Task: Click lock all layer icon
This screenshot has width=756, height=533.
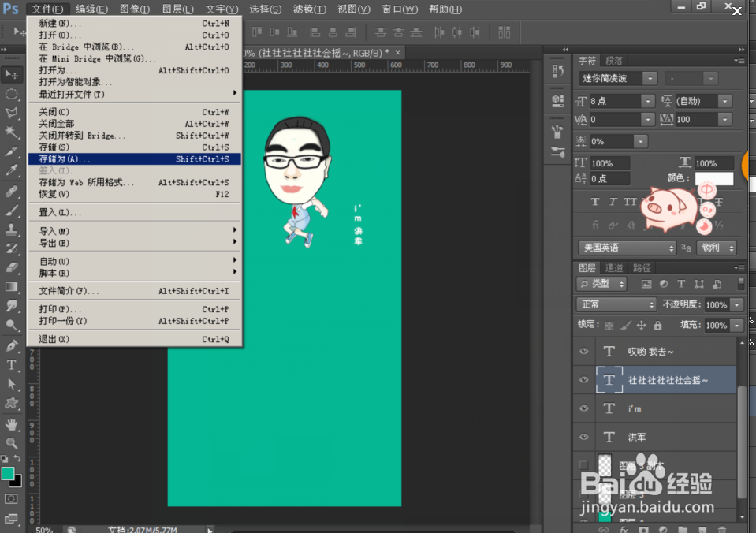Action: (x=657, y=325)
